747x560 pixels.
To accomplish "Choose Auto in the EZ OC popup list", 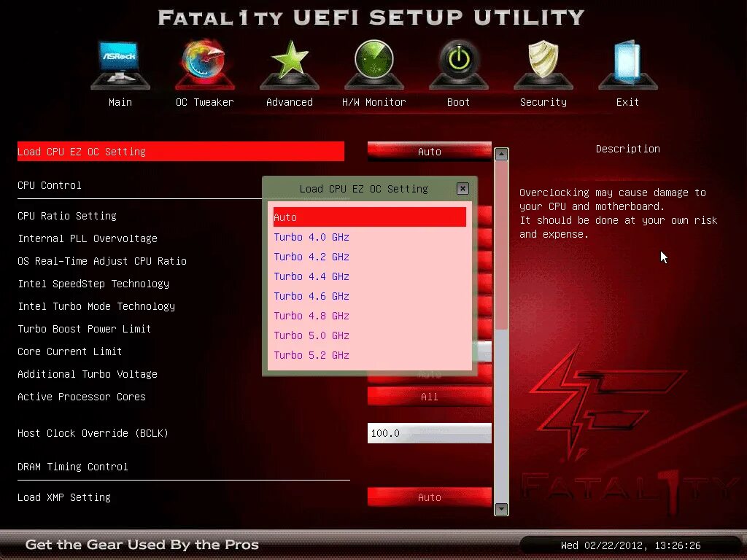I will (369, 217).
